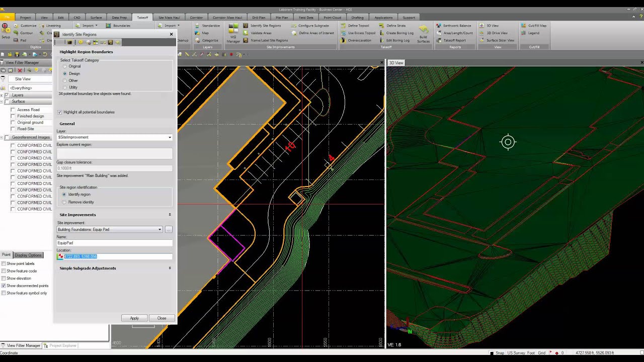
Task: Switch to Surface ribbon tab
Action: (96, 18)
